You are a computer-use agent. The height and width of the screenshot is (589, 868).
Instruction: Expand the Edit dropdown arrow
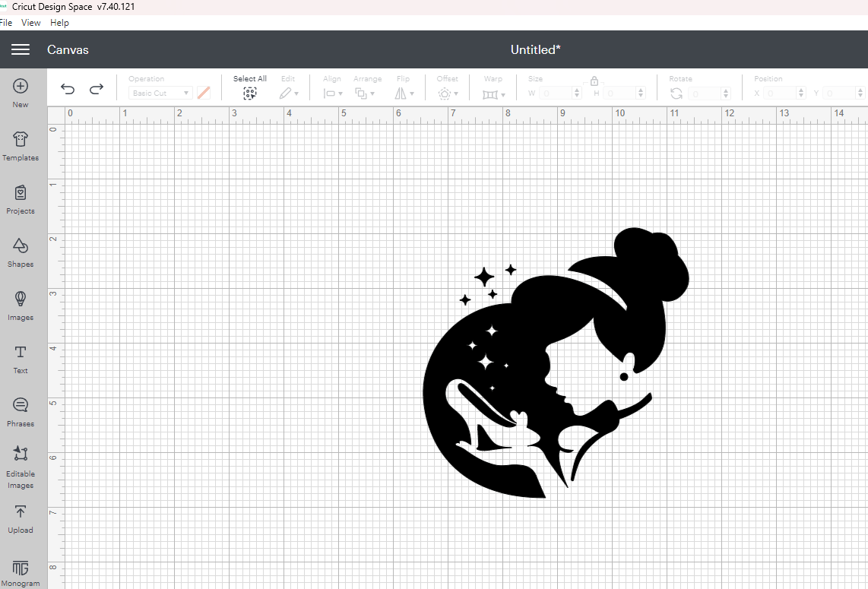tap(296, 94)
